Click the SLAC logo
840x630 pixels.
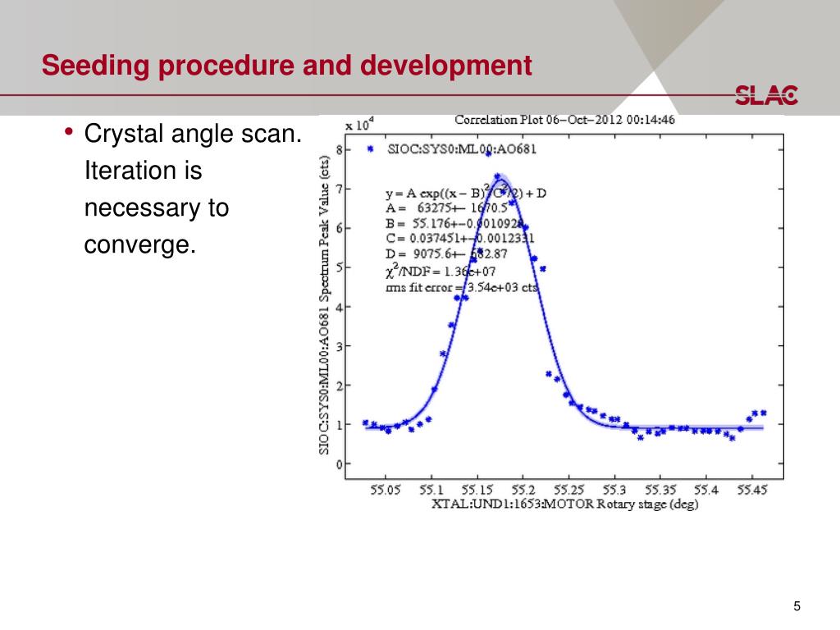click(766, 95)
